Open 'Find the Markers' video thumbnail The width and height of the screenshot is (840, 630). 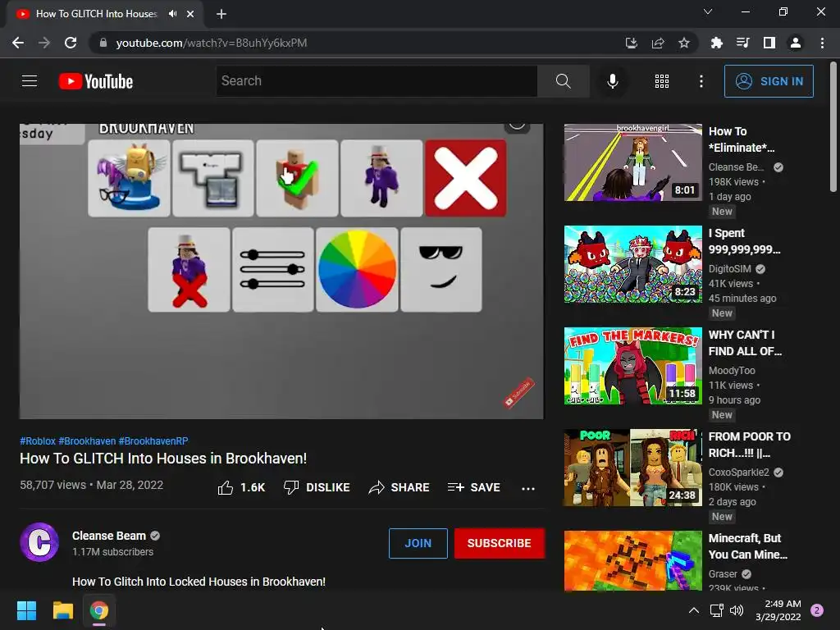632,366
